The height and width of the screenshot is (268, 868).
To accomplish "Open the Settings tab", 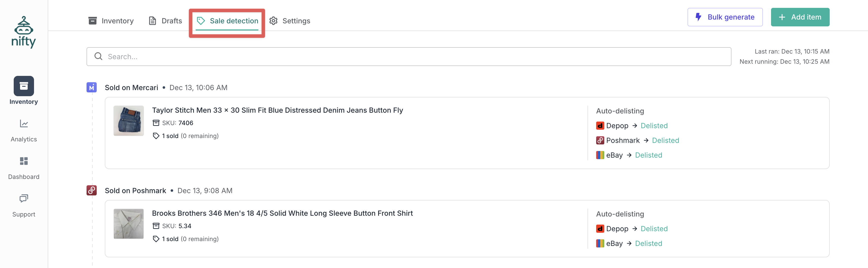I will pyautogui.click(x=290, y=21).
